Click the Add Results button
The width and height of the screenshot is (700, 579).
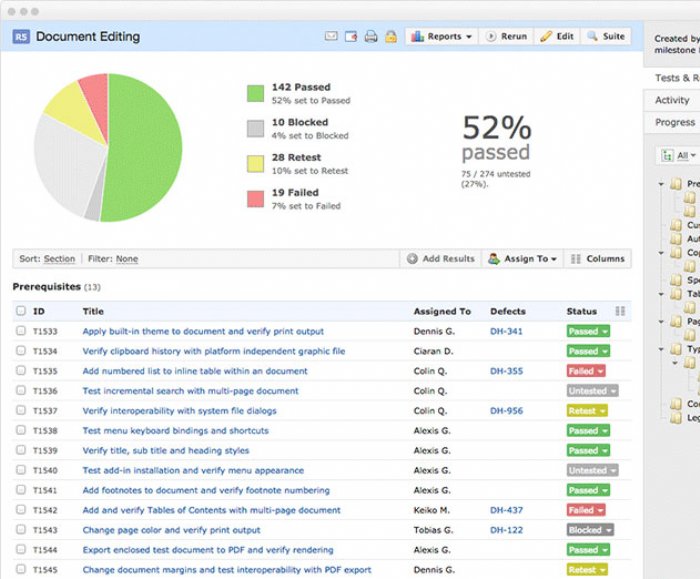[x=440, y=259]
